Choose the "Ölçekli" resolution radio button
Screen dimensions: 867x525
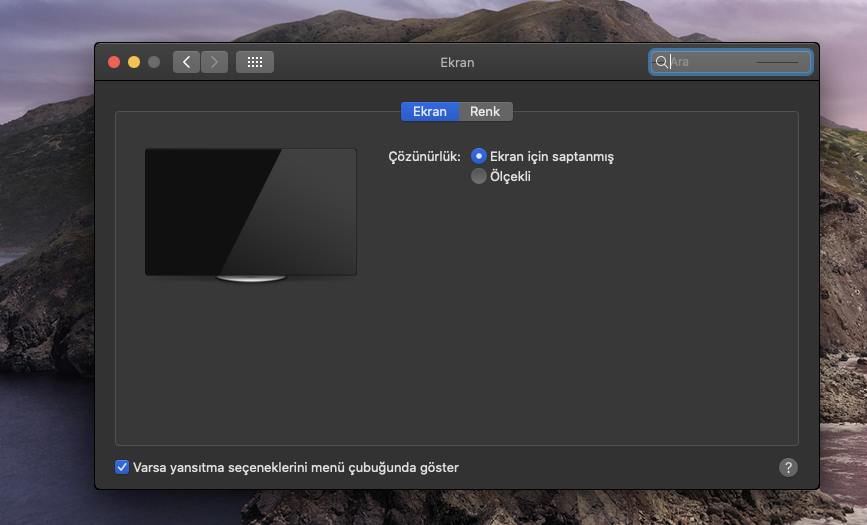click(479, 177)
